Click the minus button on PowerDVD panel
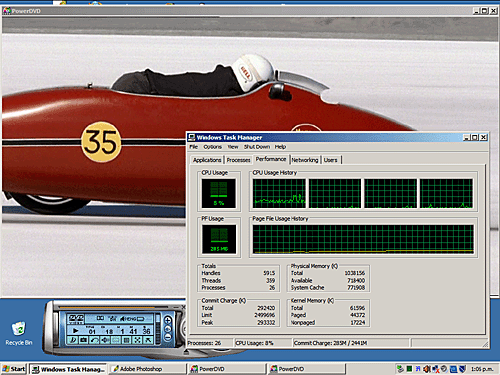Image resolution: width=500 pixels, height=375 pixels. 168,337
